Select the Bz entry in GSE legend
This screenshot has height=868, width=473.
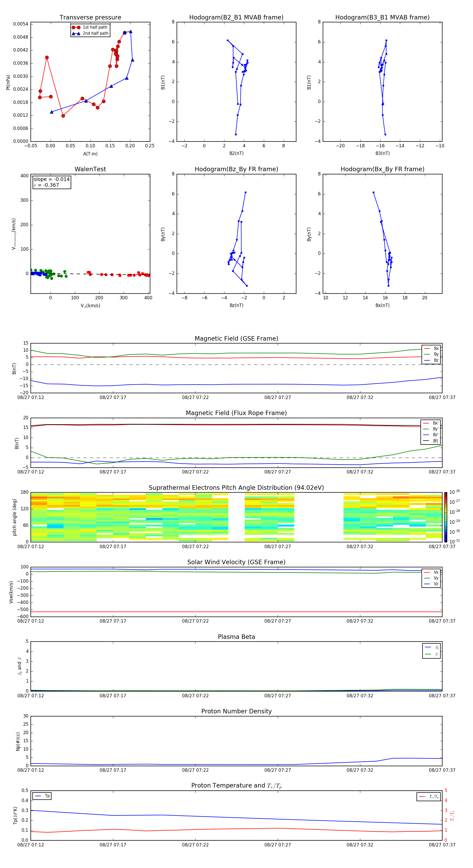tap(431, 360)
